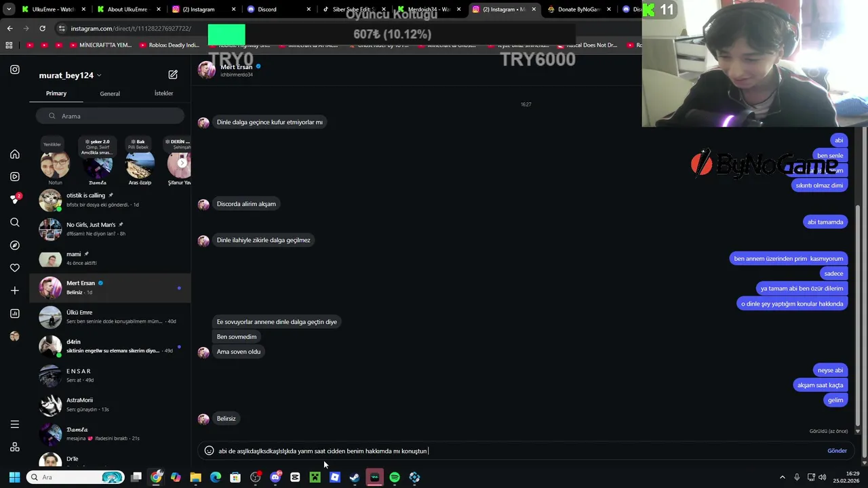
Task: Open d4rin conversation
Action: 110,346
